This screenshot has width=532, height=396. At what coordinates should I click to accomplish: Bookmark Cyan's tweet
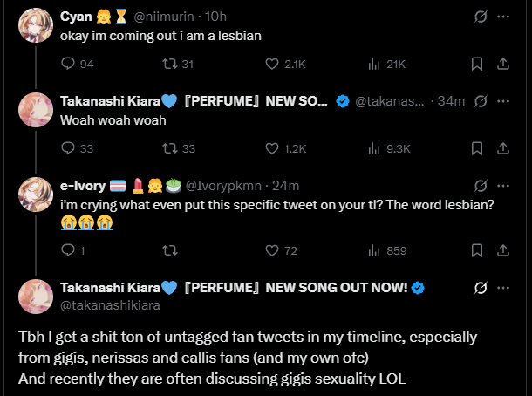pos(477,64)
